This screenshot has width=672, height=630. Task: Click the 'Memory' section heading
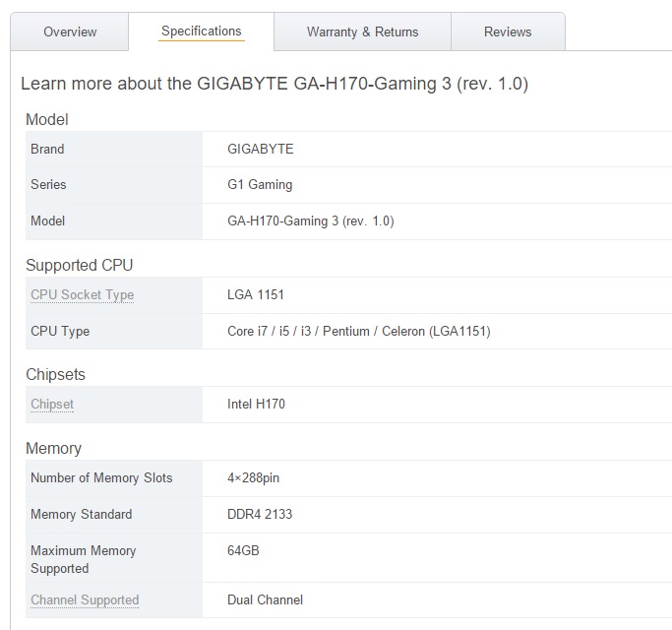pos(53,449)
